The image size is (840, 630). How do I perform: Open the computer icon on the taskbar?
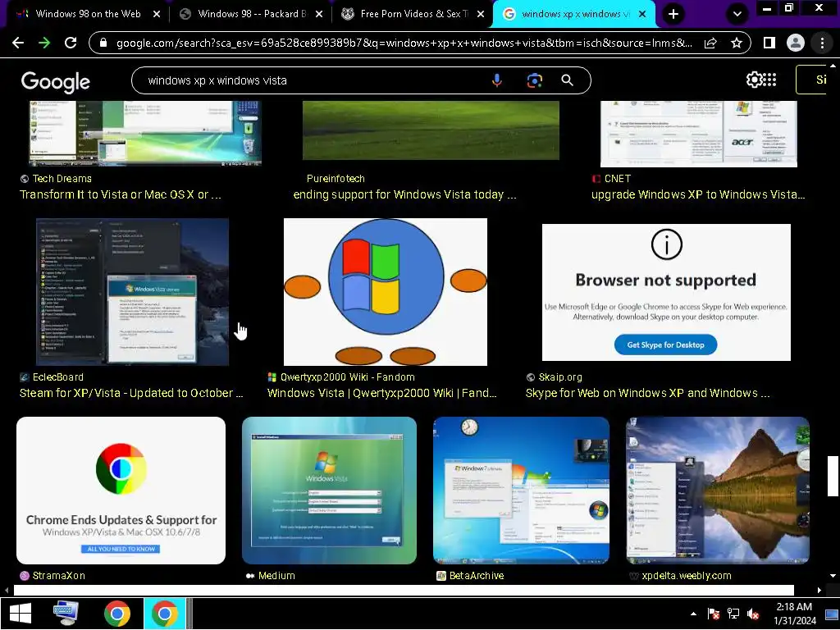(x=66, y=614)
